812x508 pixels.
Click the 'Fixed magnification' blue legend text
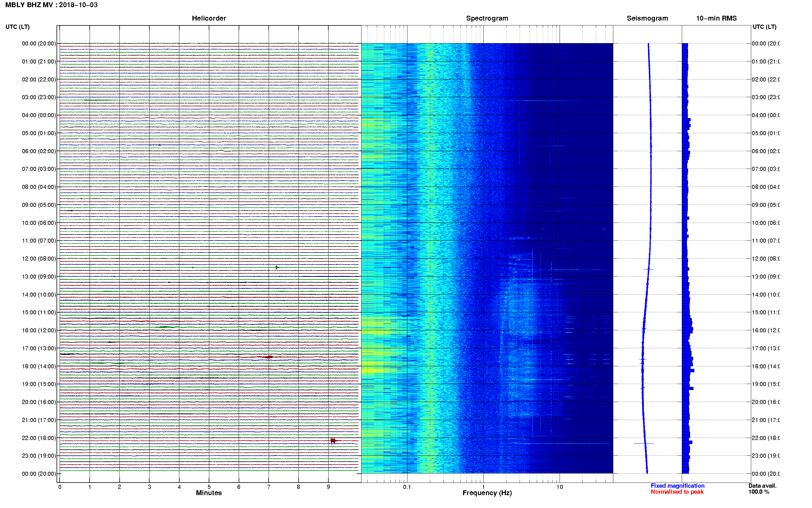(x=678, y=486)
